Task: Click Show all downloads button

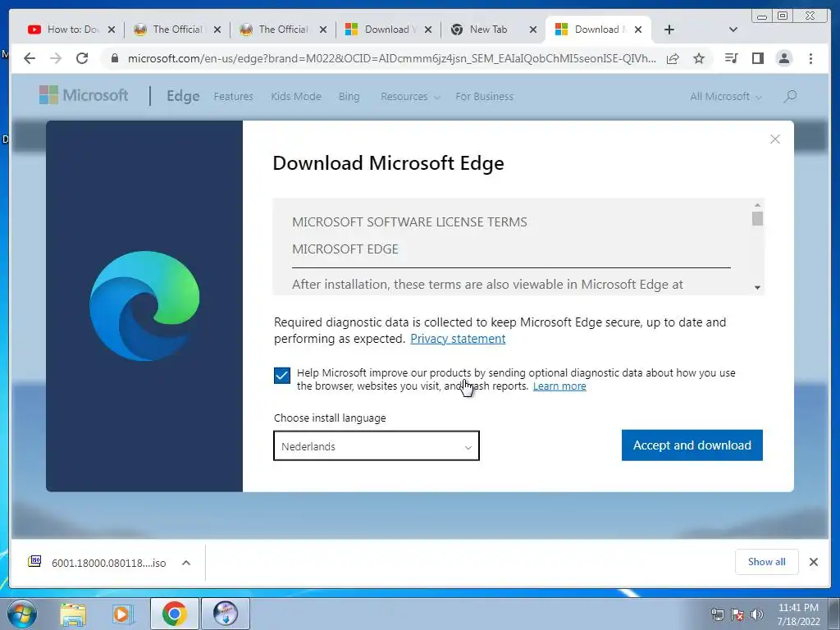Action: (x=767, y=561)
